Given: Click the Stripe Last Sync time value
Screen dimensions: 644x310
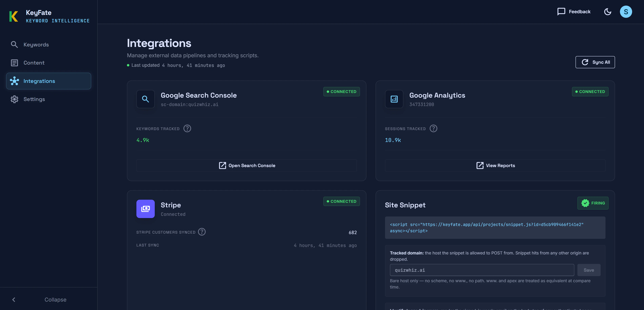Looking at the screenshot, I should [325, 246].
